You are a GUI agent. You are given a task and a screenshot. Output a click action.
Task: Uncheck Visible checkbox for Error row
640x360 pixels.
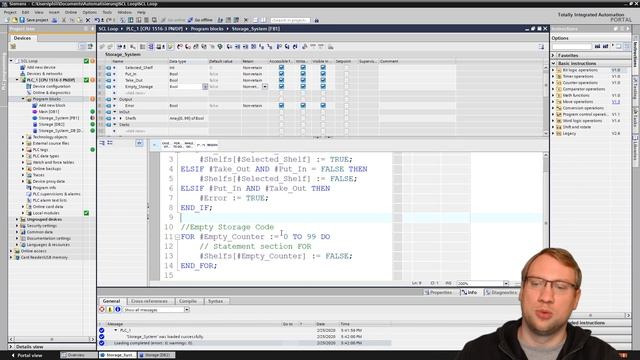click(323, 105)
